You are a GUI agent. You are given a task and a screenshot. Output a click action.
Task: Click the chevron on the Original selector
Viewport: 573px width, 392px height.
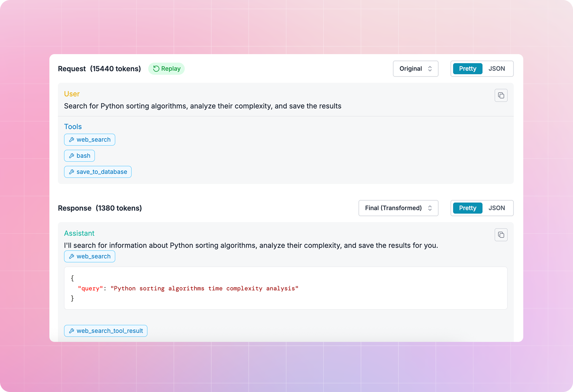tap(431, 69)
